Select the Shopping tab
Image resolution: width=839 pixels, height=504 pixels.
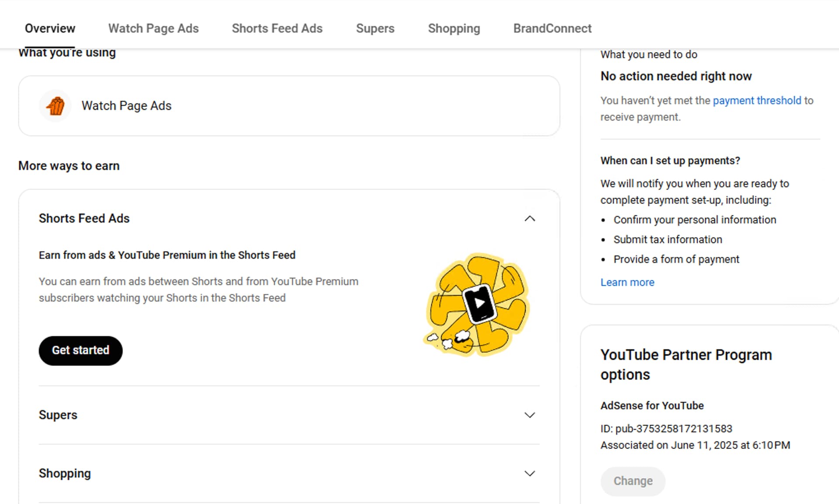coord(454,28)
